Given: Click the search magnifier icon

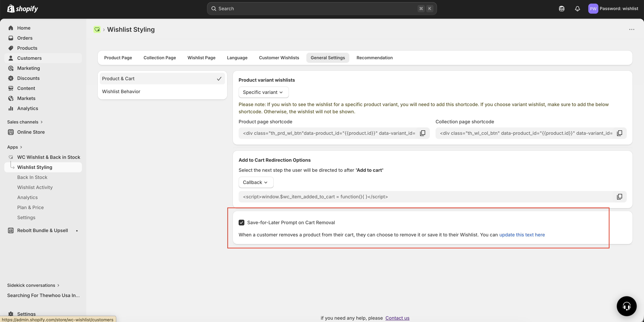Looking at the screenshot, I should pos(214,9).
